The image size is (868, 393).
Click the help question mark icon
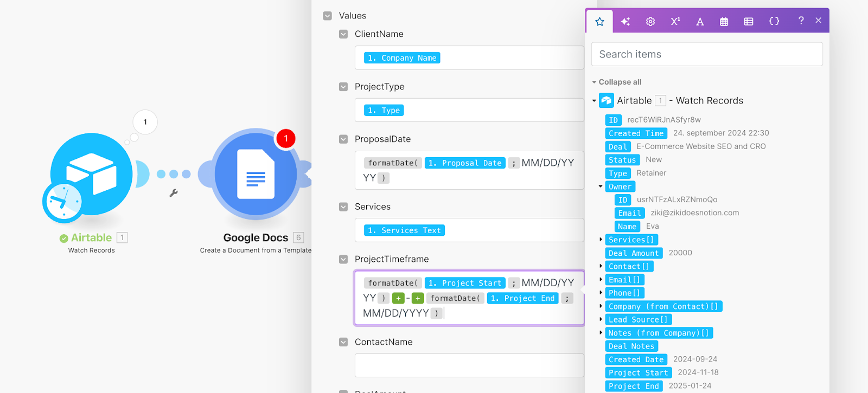(801, 21)
